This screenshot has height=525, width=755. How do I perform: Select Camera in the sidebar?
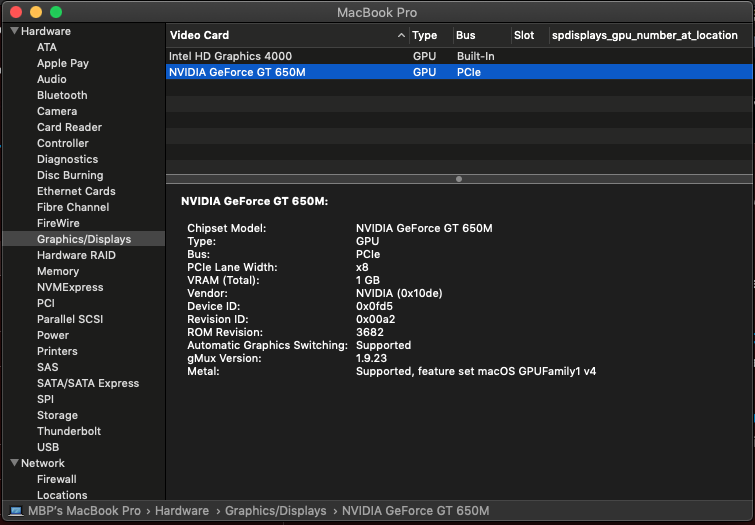tap(57, 111)
